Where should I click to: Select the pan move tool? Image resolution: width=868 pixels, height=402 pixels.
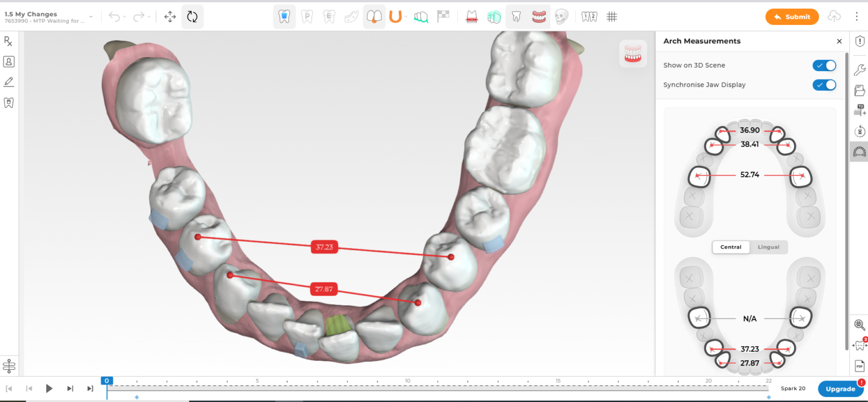coord(170,17)
